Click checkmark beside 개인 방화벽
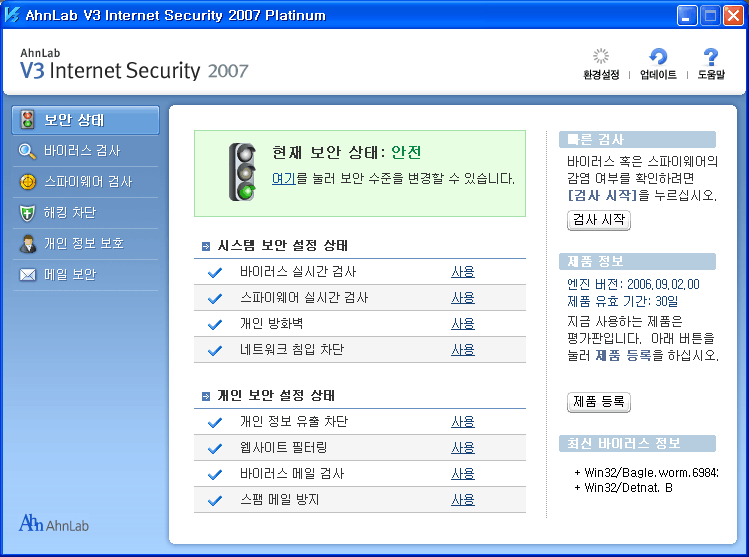This screenshot has width=749, height=557. tap(215, 324)
